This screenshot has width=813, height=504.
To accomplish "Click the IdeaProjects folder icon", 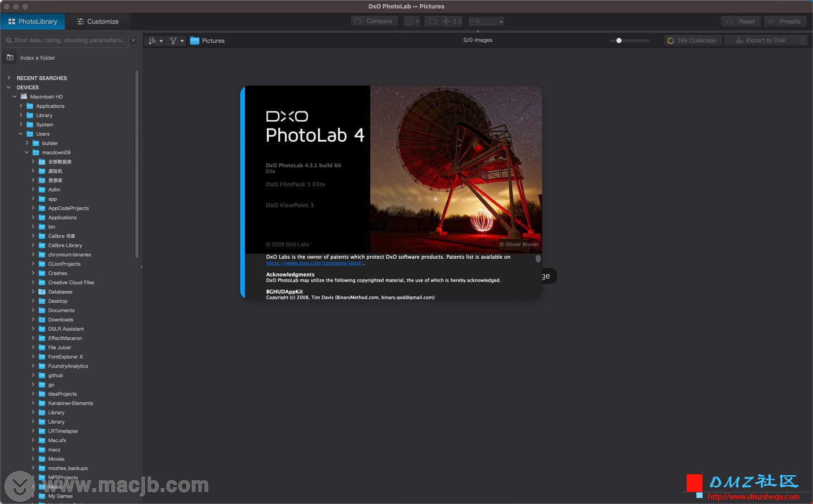I will pyautogui.click(x=42, y=394).
